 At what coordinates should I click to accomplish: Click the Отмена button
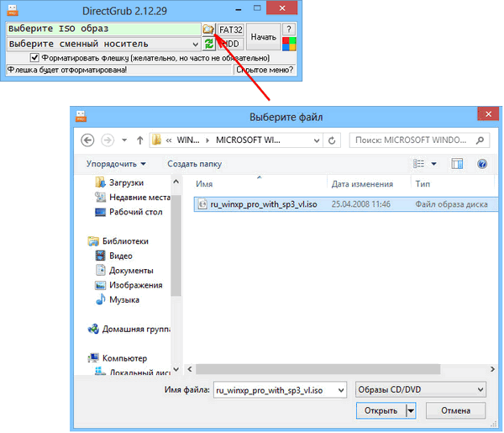tap(455, 410)
